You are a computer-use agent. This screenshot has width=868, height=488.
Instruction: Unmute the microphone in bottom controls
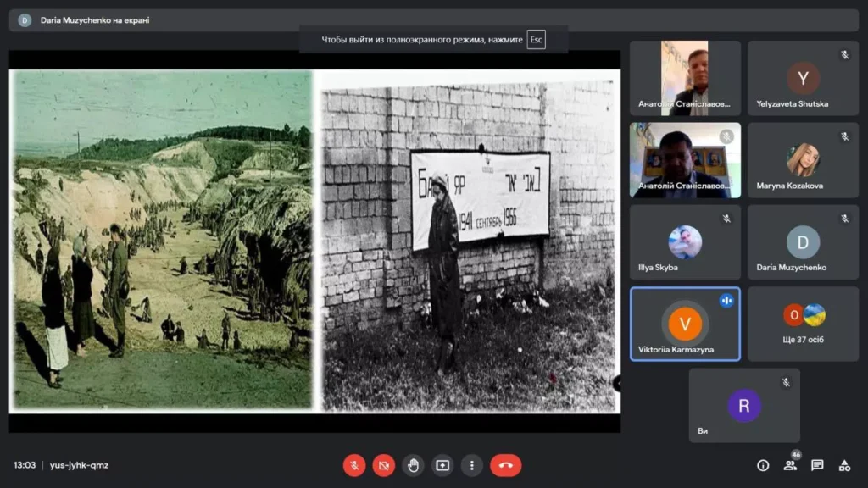354,465
